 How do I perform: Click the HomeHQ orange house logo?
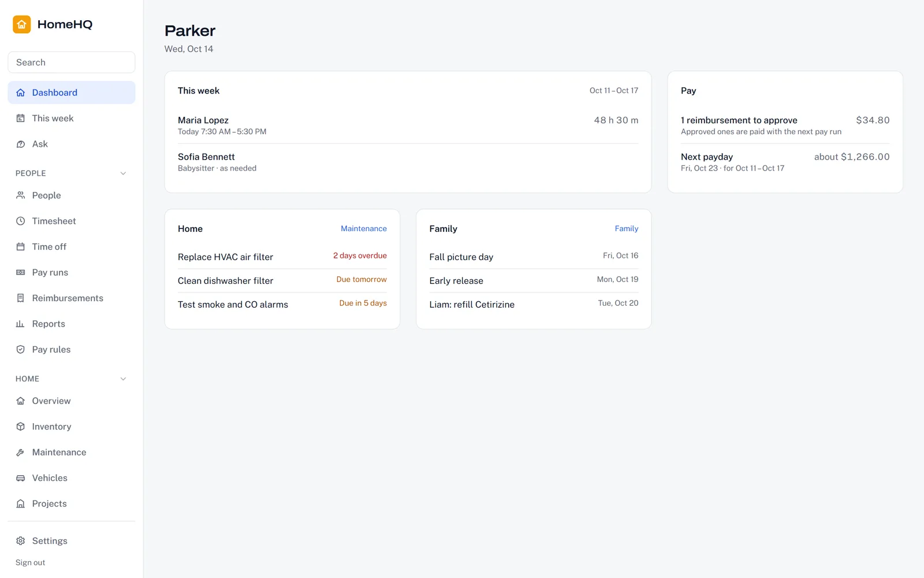coord(22,24)
